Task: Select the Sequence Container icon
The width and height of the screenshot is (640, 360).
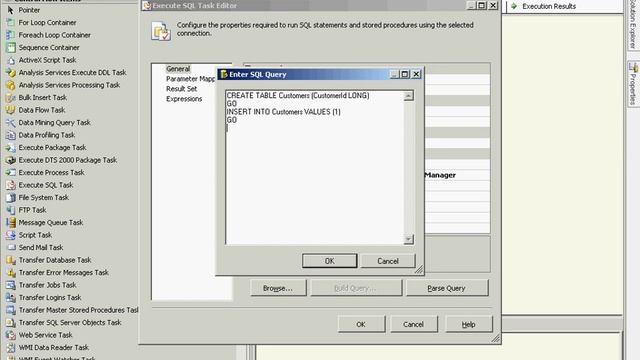Action: coord(11,47)
